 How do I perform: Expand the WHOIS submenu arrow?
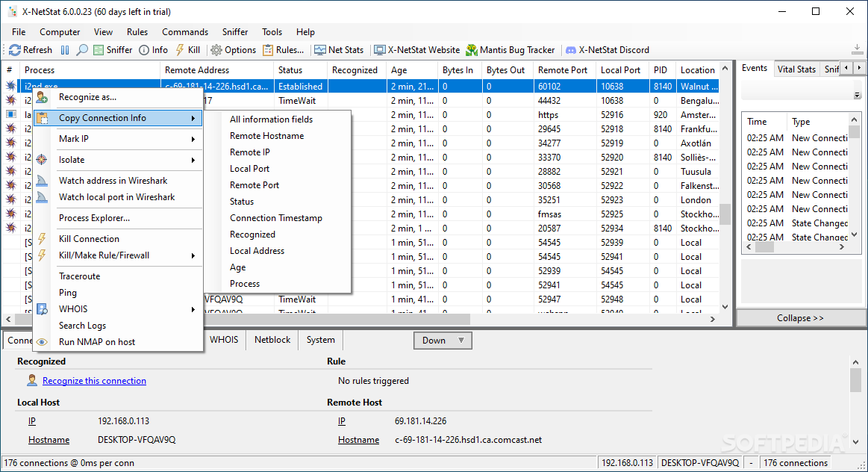coord(193,309)
